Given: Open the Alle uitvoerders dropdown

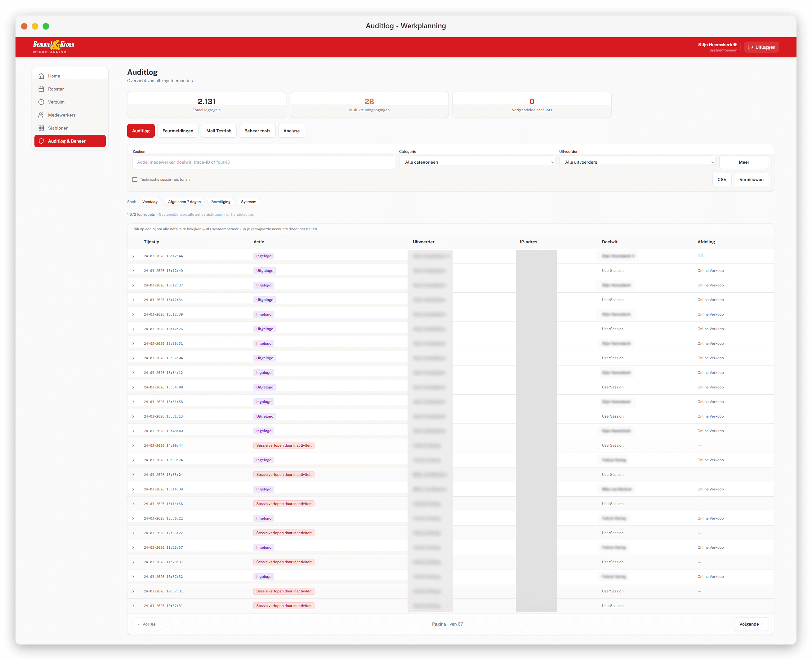Looking at the screenshot, I should [637, 162].
